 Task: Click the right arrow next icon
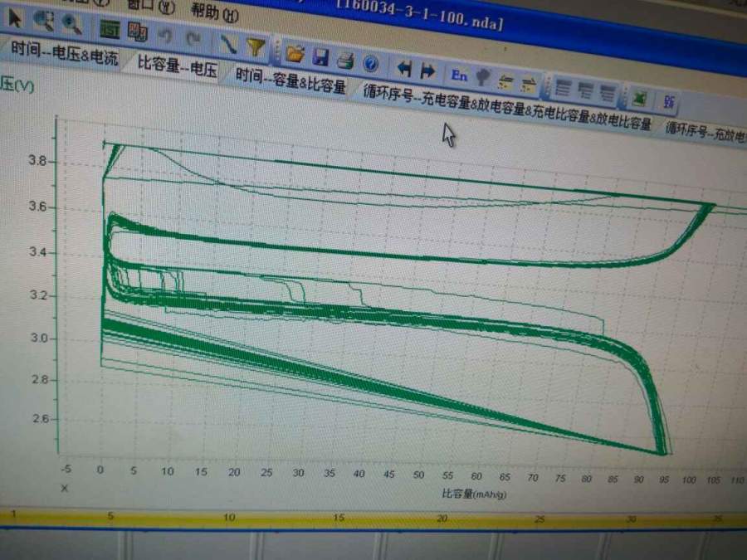point(427,71)
